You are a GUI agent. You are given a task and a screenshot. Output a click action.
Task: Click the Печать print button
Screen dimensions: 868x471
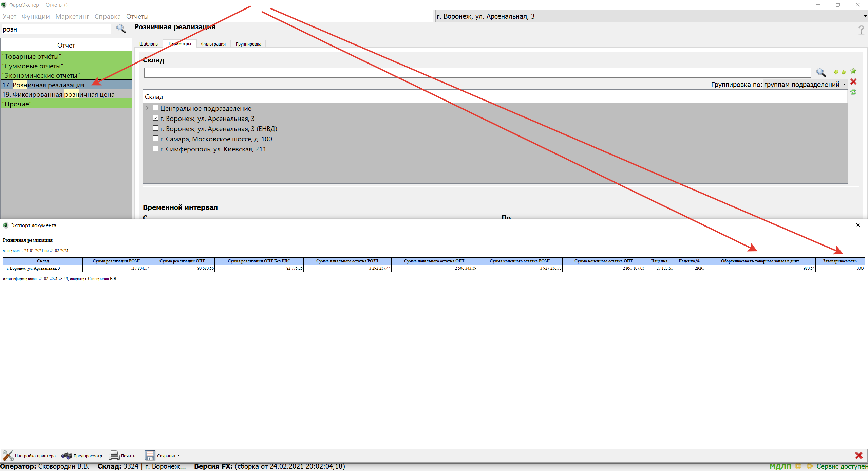point(122,456)
